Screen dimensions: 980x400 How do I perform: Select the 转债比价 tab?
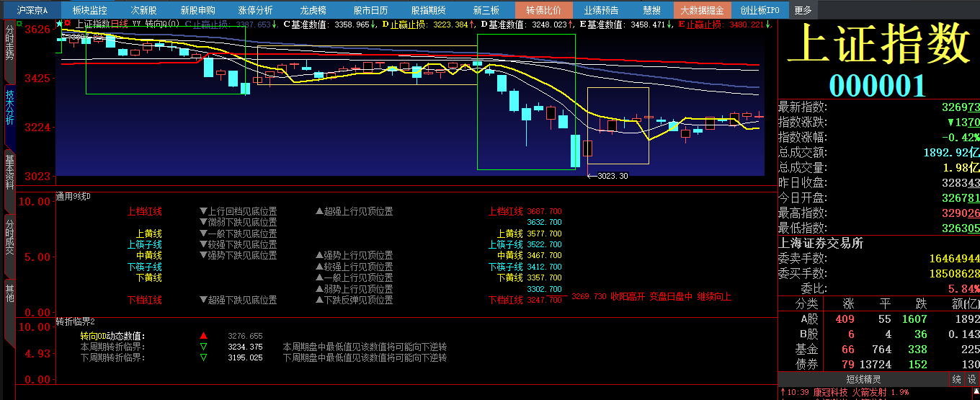pos(543,10)
